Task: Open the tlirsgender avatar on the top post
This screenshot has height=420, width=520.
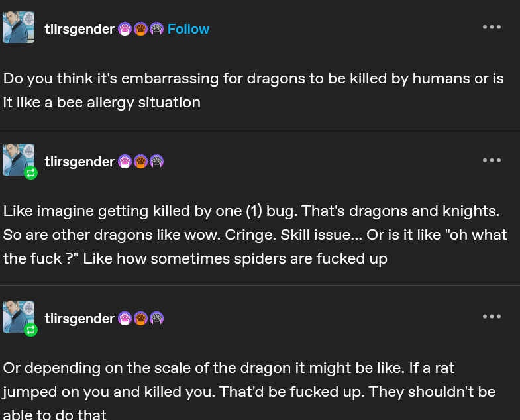Action: click(19, 27)
